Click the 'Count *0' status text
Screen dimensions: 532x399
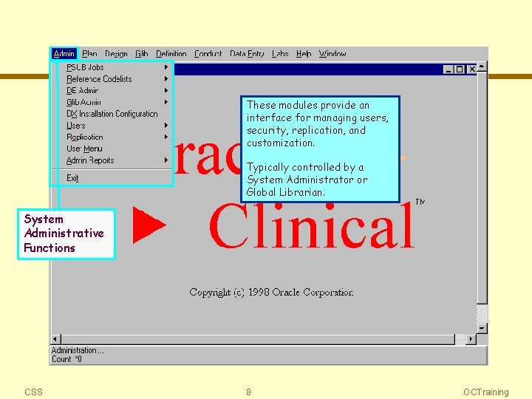[x=66, y=359]
